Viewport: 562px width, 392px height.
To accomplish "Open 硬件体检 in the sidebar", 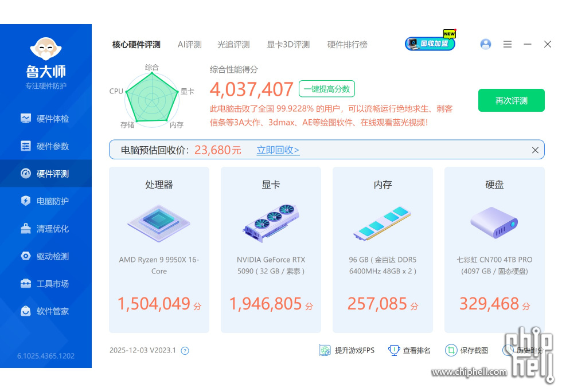I will pos(45,119).
